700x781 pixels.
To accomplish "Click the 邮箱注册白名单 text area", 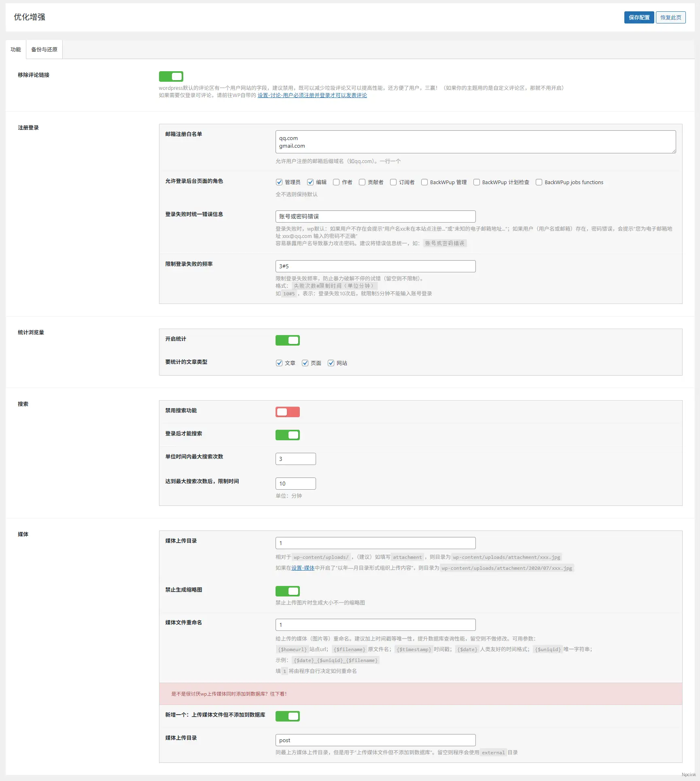I will [x=476, y=142].
